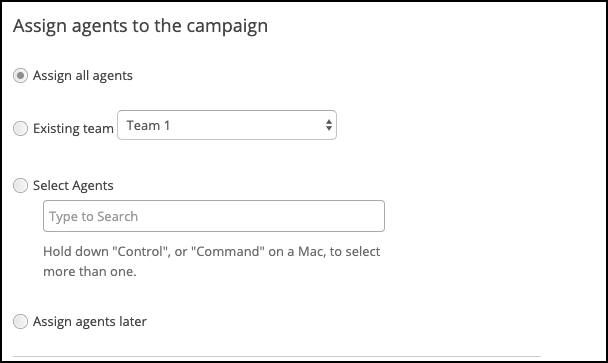
Task: Click the "Assign agents to the campaign" heading
Action: pyautogui.click(x=140, y=26)
